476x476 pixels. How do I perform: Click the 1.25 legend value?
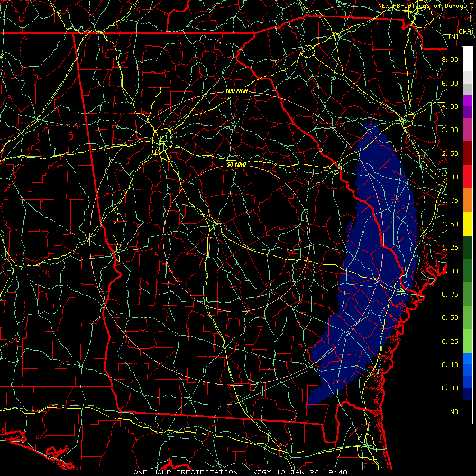[450, 248]
